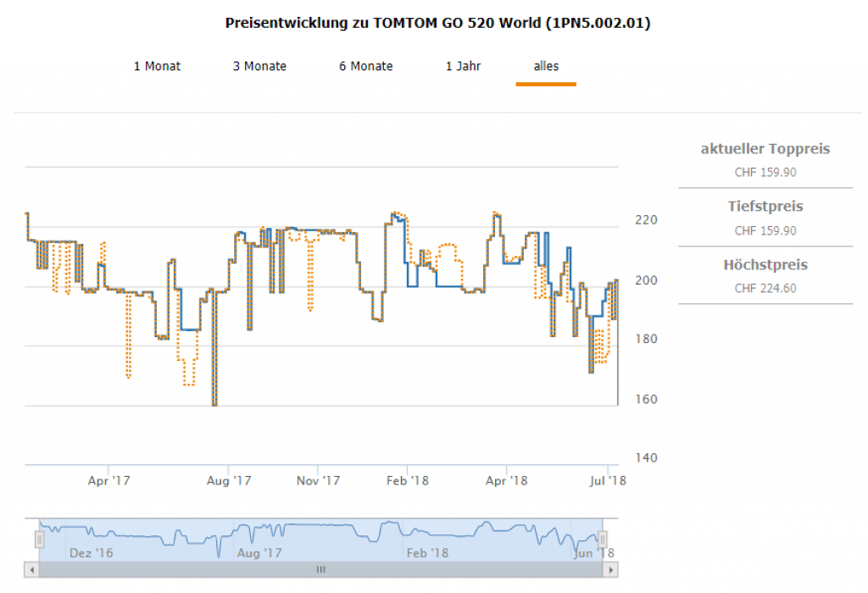Click the 'Tiefstpreis' heading
This screenshot has width=868, height=593.
[x=765, y=207]
